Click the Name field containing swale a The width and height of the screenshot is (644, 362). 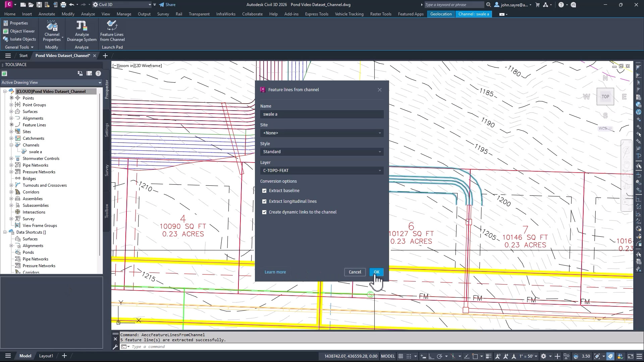coord(322,114)
